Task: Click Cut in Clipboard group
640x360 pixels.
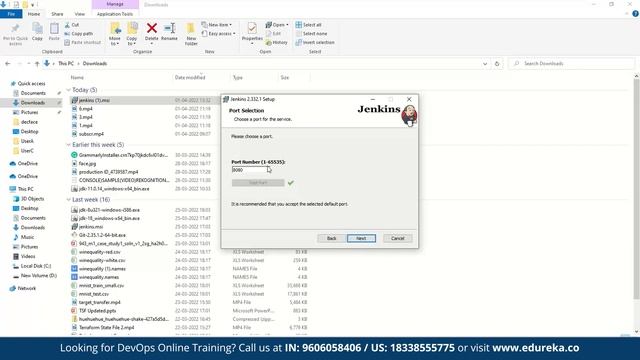Action: pyautogui.click(x=72, y=25)
